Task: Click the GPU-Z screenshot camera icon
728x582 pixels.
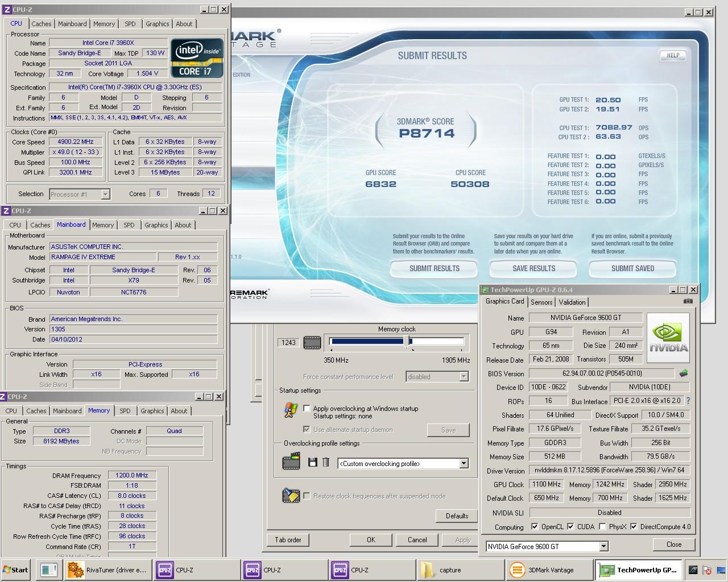Action: (688, 301)
